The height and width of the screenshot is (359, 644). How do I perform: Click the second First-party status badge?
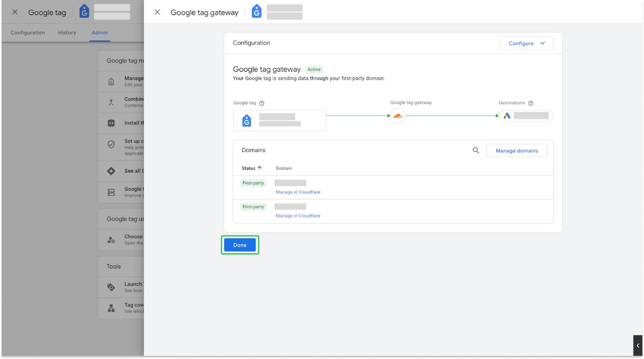tap(253, 207)
